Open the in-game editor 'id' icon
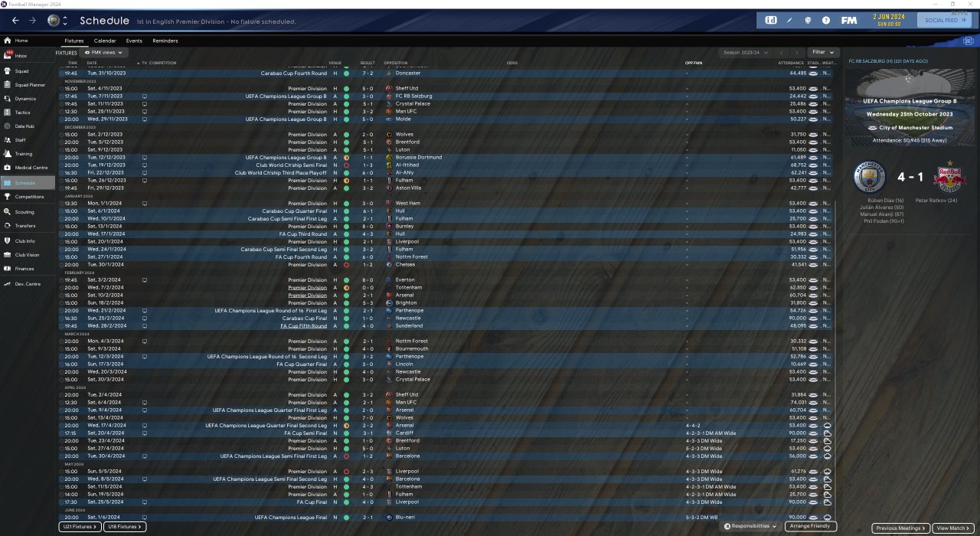980x536 pixels. 771,20
